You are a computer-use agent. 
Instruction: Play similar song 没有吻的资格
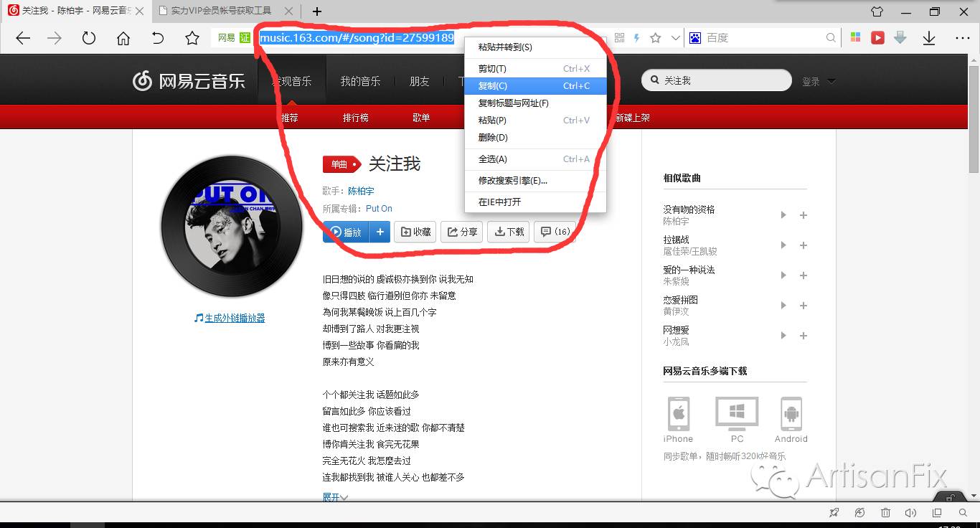point(783,215)
